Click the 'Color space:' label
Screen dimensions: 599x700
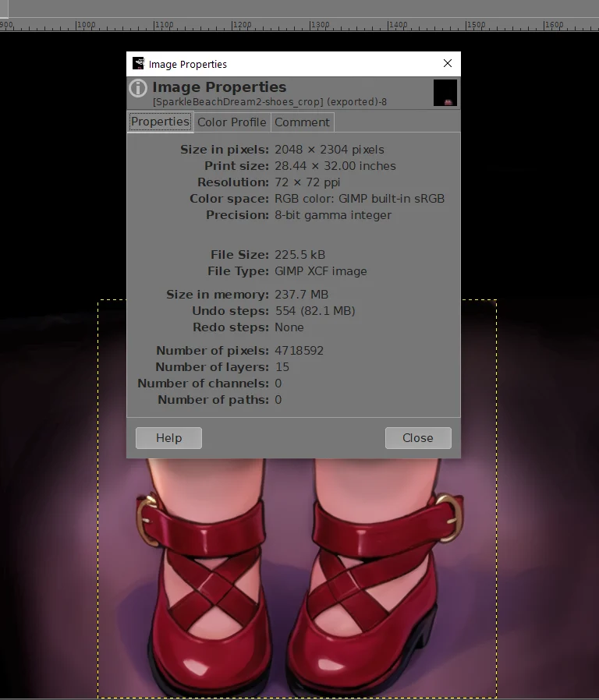(x=229, y=199)
